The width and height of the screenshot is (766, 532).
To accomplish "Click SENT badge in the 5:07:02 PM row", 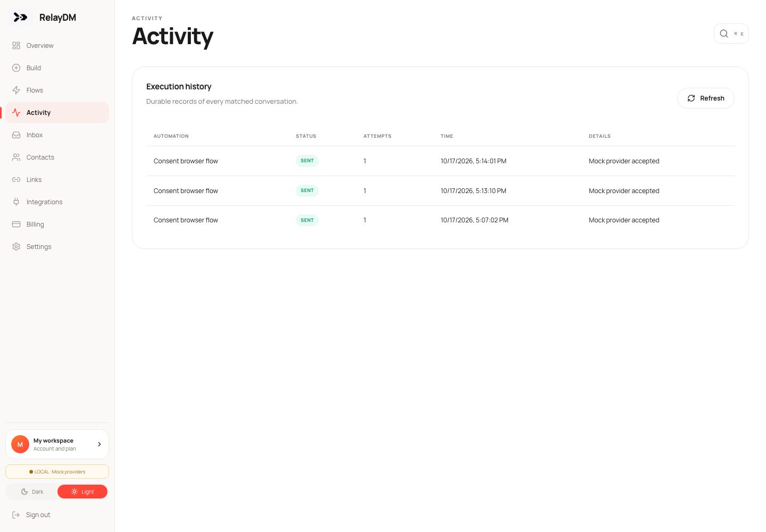I will 307,220.
